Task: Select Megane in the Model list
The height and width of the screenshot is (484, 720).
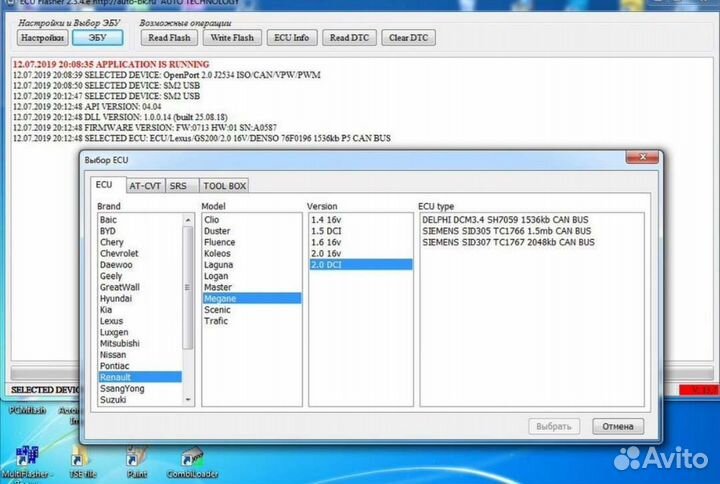Action: tap(252, 298)
